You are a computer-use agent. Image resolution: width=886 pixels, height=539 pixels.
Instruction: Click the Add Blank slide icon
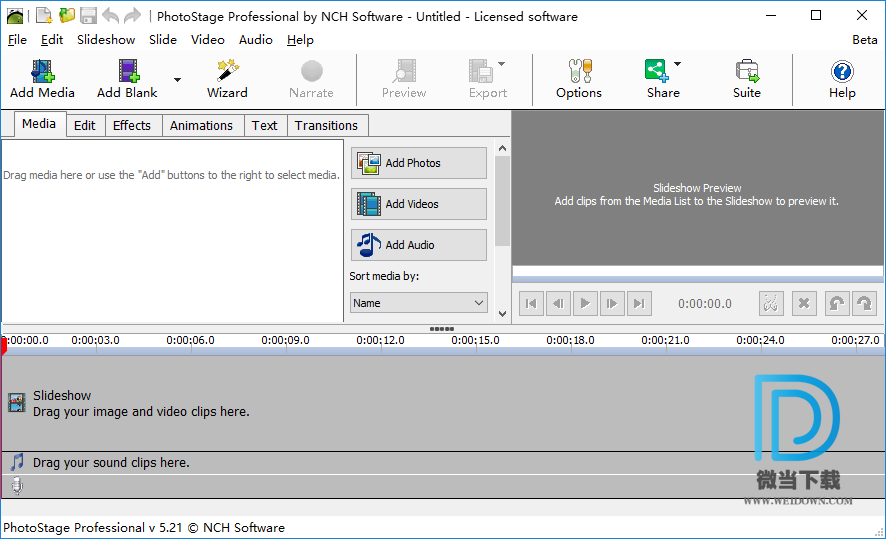127,72
